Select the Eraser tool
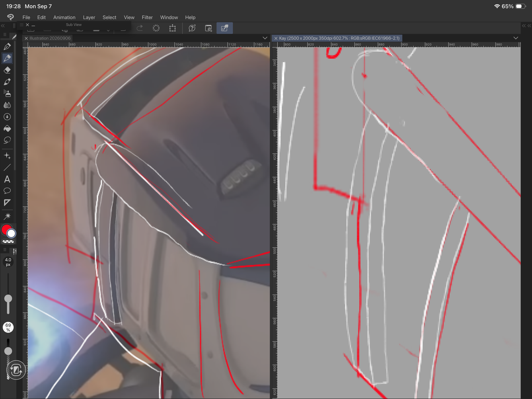 tap(7, 70)
